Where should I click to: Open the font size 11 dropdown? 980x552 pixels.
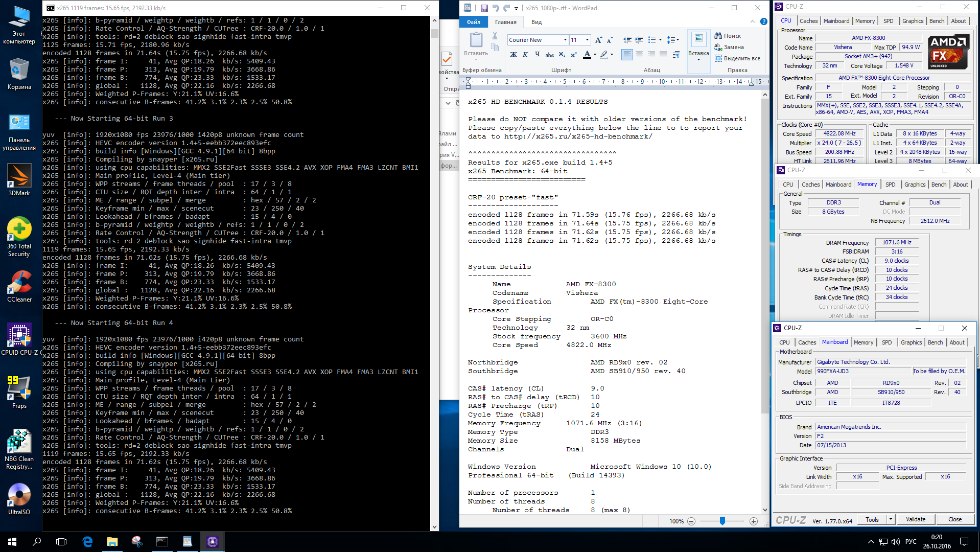click(x=588, y=40)
